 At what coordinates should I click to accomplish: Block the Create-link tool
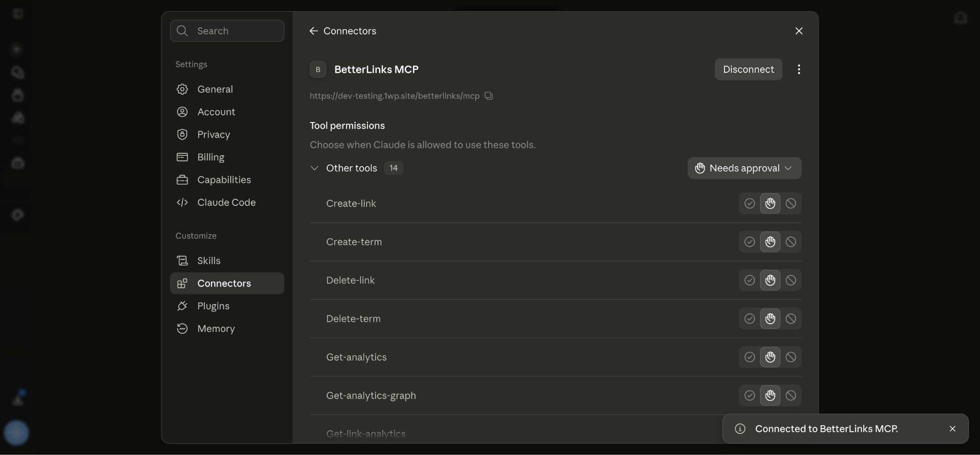791,204
